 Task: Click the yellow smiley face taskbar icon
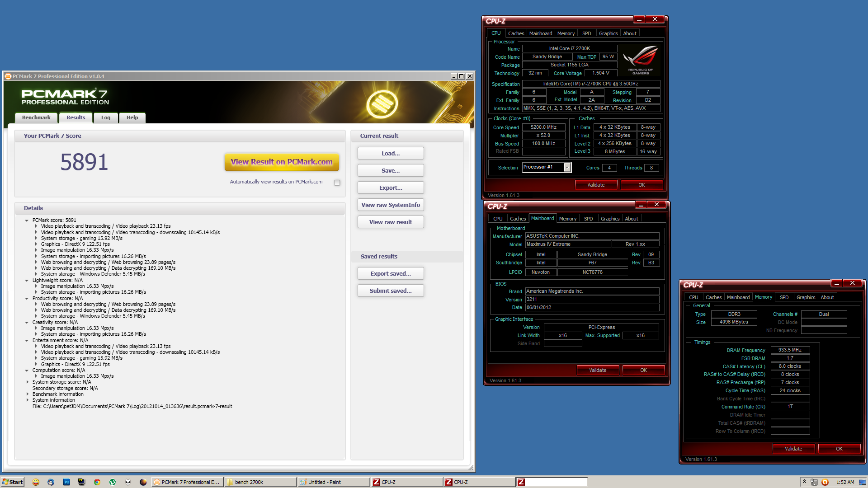[36, 482]
